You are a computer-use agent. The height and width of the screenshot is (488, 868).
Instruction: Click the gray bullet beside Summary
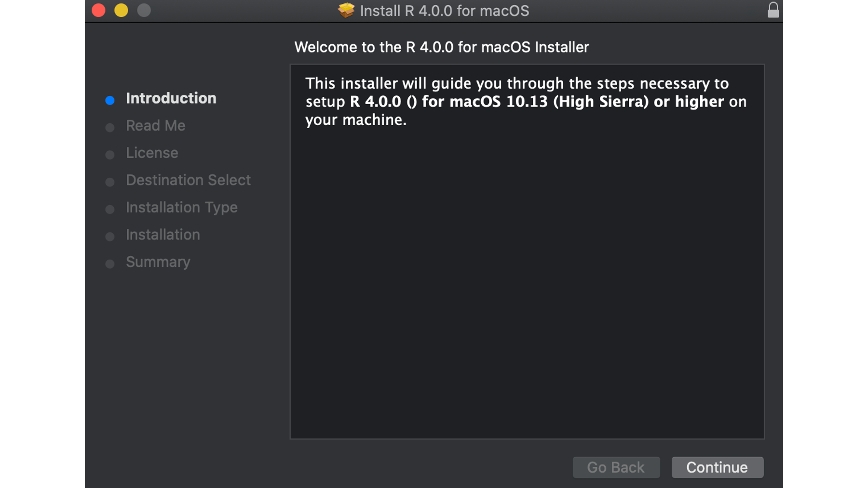coord(110,264)
